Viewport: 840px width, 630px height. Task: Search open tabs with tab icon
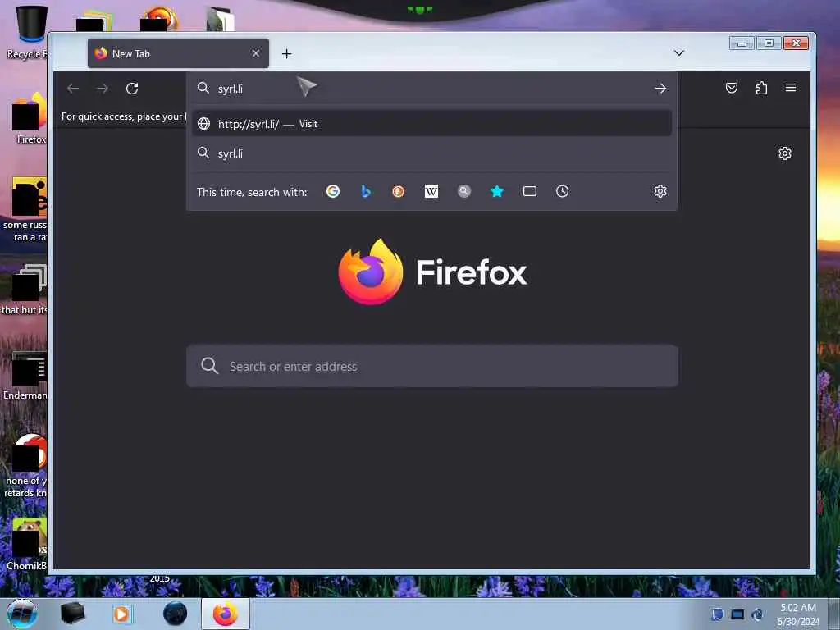[530, 191]
